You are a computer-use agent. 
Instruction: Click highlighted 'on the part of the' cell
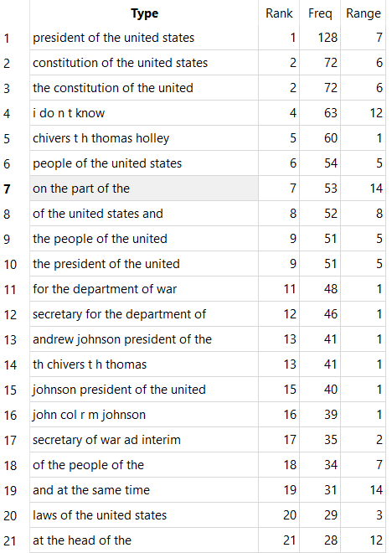[x=144, y=189]
